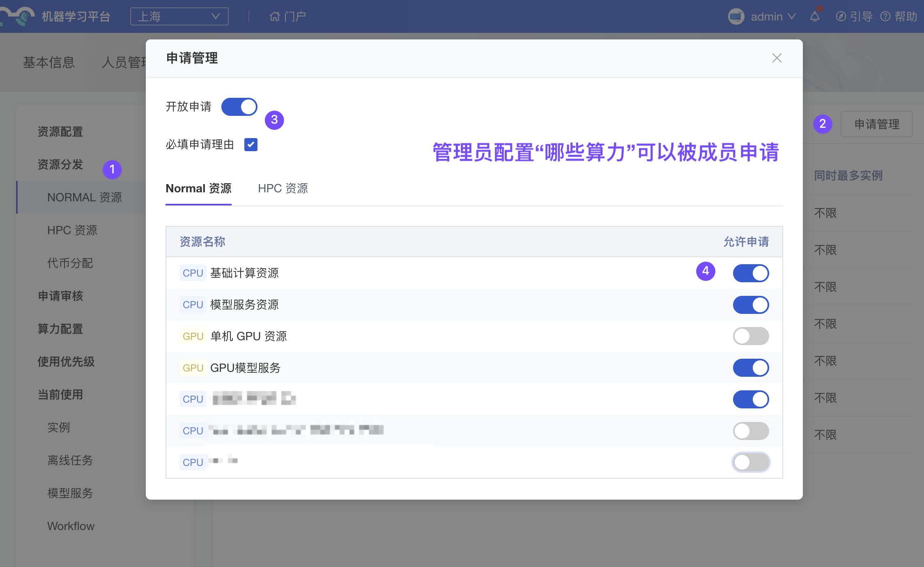The height and width of the screenshot is (567, 924).
Task: Click the 门户 home portal icon
Action: coord(274,16)
